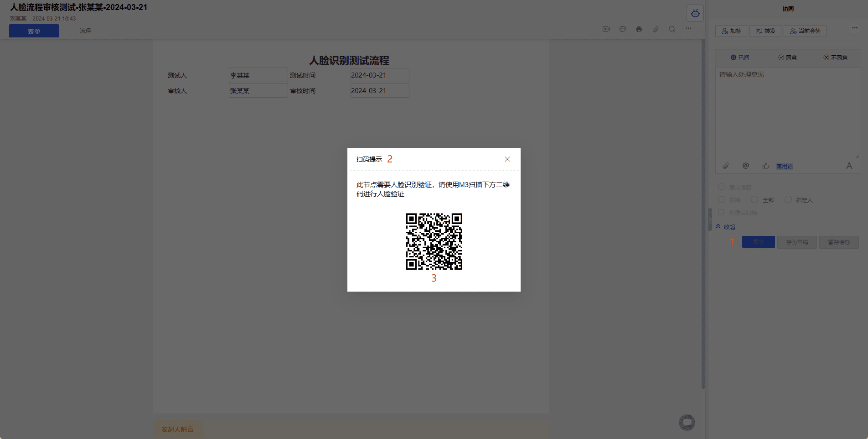Click the 加签 button
Screen dimensions: 868x439
click(x=731, y=31)
